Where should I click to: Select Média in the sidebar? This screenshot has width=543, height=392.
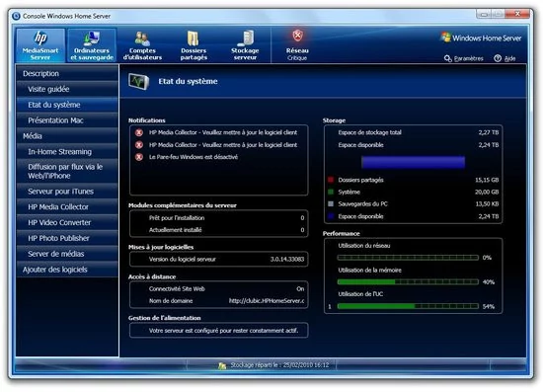pyautogui.click(x=67, y=135)
